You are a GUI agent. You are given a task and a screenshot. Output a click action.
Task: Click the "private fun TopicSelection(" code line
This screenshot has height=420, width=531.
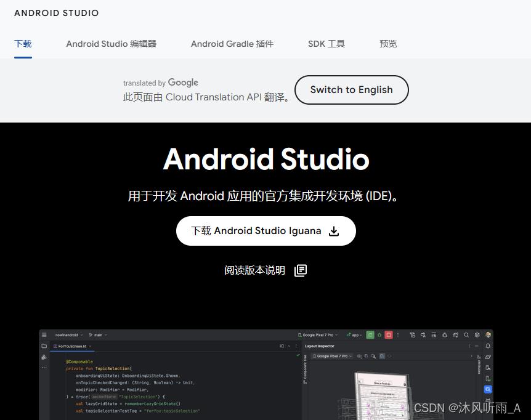(x=99, y=368)
